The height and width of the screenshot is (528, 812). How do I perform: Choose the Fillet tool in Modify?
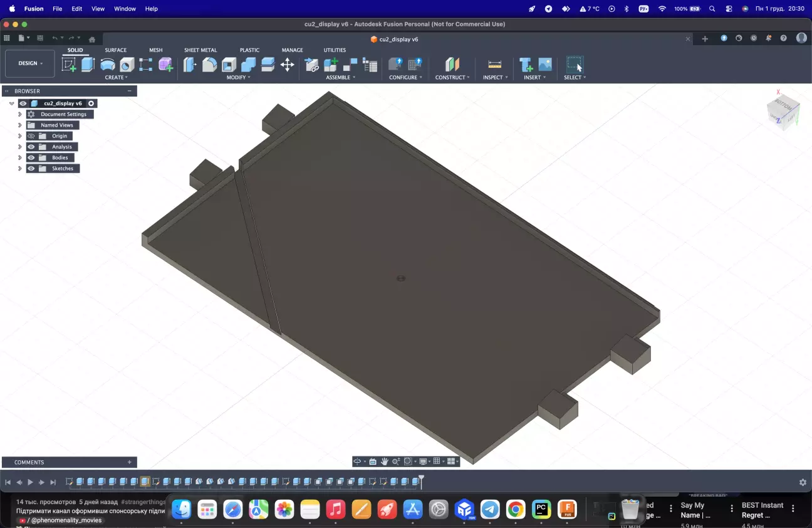tap(209, 65)
